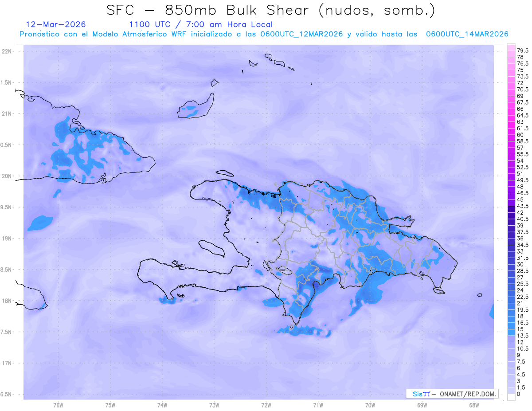Click the '74W' longitude label
532x411 pixels.
tap(162, 405)
